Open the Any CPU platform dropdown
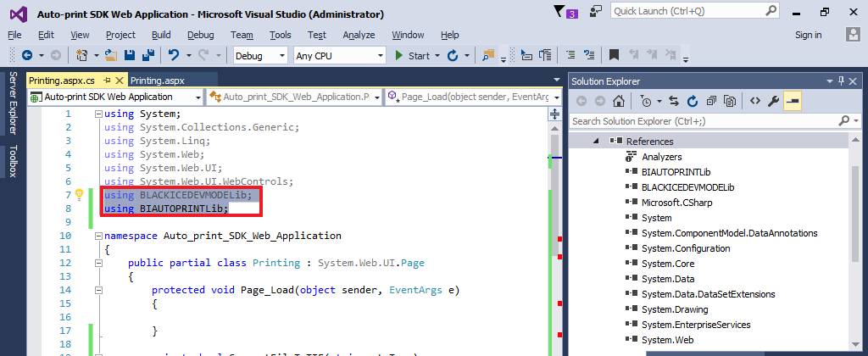The width and height of the screenshot is (868, 356). pos(339,56)
